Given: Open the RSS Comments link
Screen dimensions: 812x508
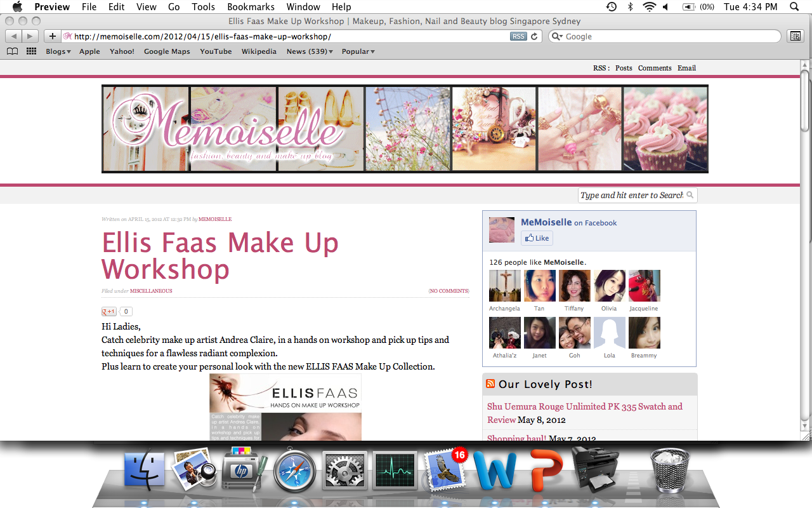Looking at the screenshot, I should click(x=655, y=68).
